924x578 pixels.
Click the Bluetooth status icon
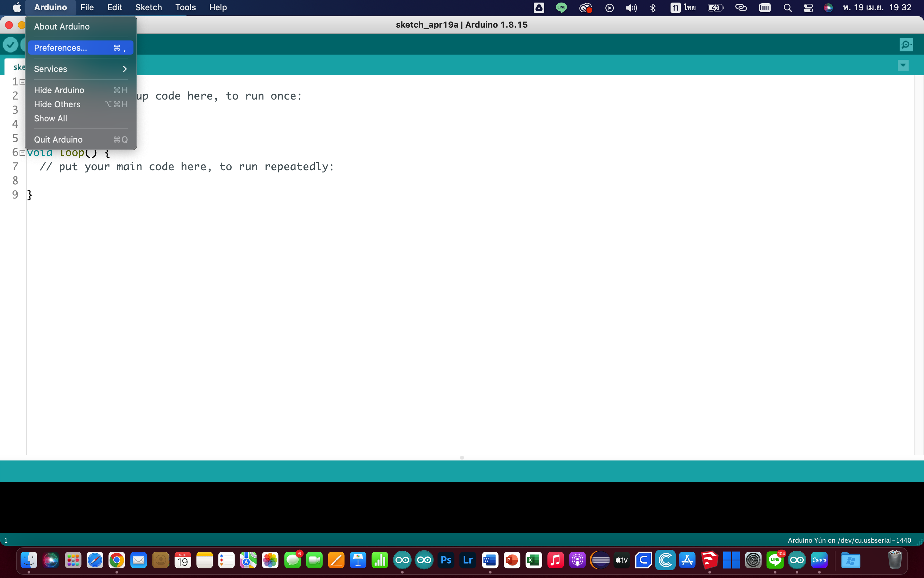[653, 8]
